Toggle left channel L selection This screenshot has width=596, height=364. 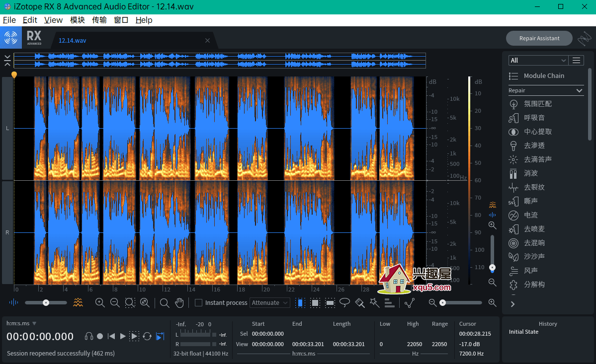7,128
